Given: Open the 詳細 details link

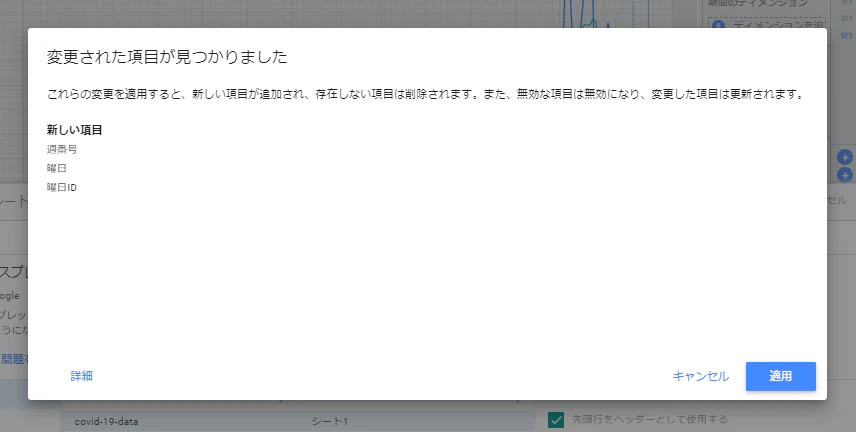Looking at the screenshot, I should (81, 376).
